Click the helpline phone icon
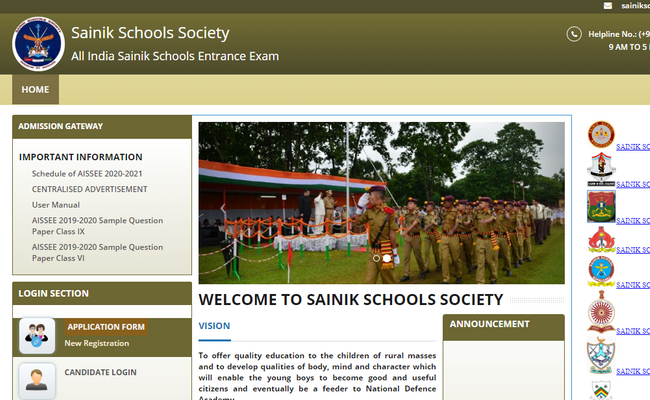The height and width of the screenshot is (400, 650). (x=574, y=34)
